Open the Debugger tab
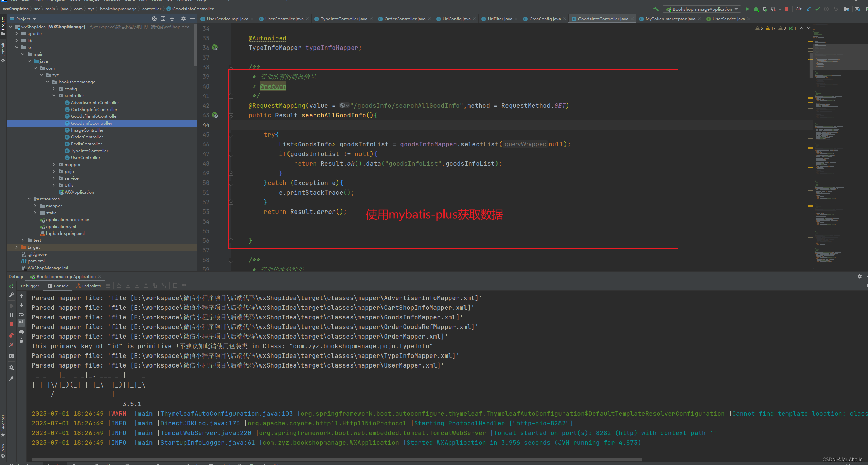The image size is (868, 465). click(30, 286)
